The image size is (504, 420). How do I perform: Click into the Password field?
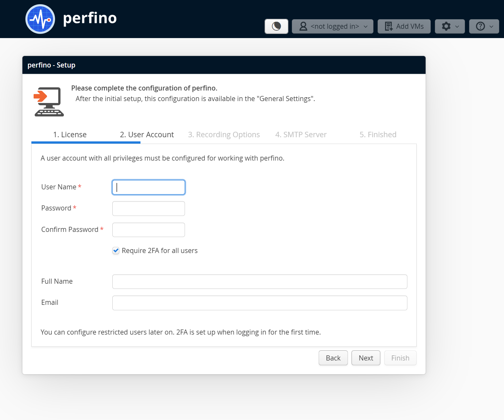pos(148,209)
